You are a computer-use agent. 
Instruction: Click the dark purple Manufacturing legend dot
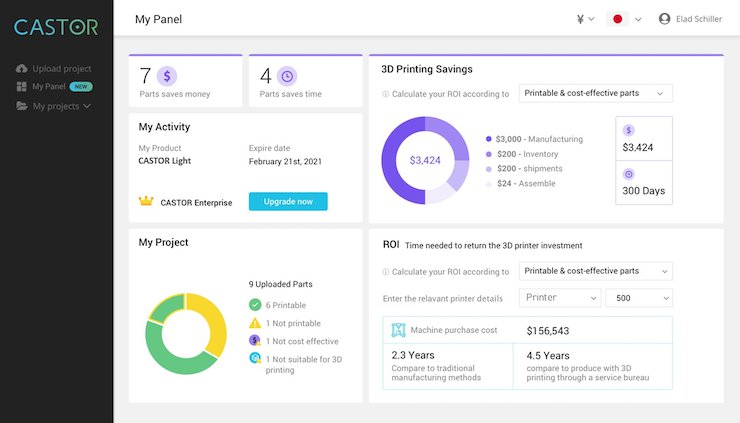(x=488, y=139)
